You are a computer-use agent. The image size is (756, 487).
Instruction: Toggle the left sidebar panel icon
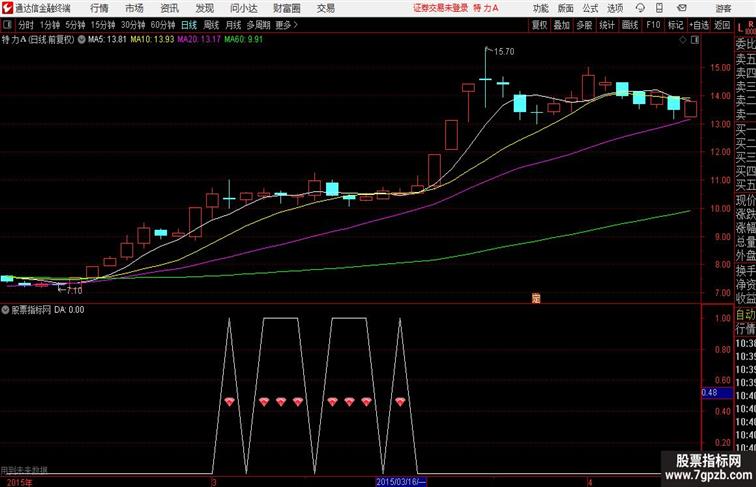pyautogui.click(x=7, y=25)
